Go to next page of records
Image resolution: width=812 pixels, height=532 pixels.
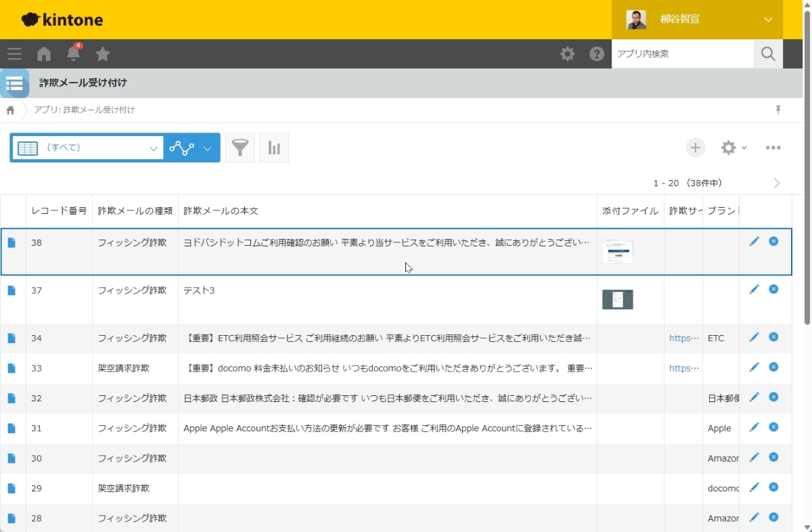pyautogui.click(x=777, y=183)
